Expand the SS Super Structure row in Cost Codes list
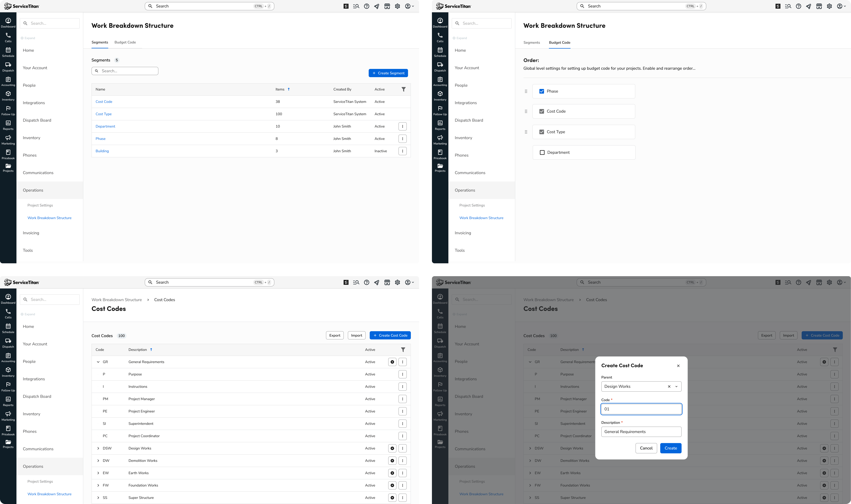 [x=98, y=498]
